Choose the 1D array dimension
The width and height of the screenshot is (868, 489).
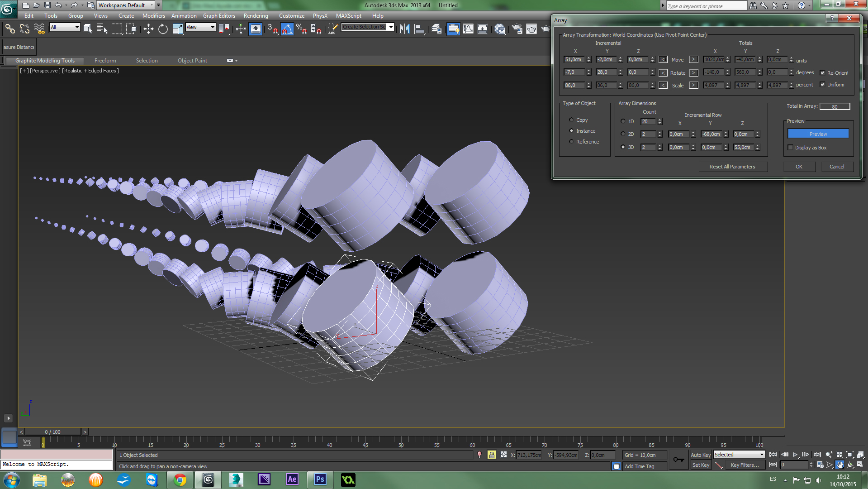click(x=623, y=121)
